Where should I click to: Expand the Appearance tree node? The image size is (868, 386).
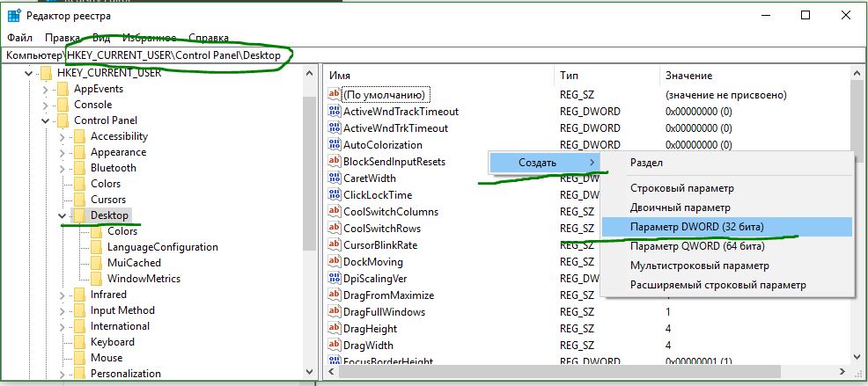point(62,152)
